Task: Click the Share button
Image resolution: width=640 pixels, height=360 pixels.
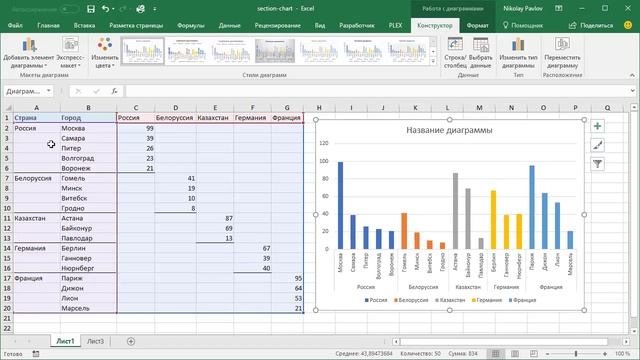Action: (x=591, y=25)
